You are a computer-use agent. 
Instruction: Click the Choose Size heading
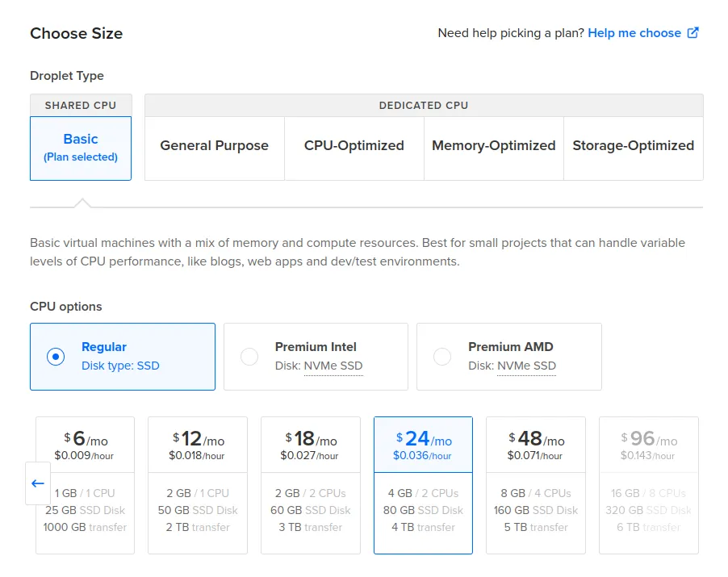[76, 33]
